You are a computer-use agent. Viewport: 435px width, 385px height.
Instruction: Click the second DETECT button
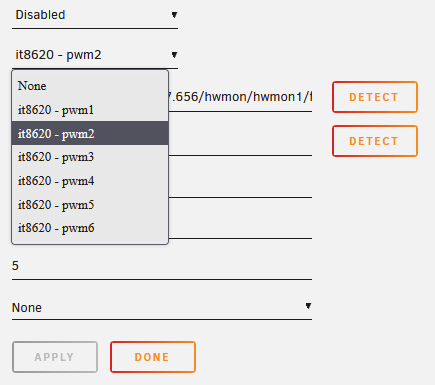(x=375, y=141)
